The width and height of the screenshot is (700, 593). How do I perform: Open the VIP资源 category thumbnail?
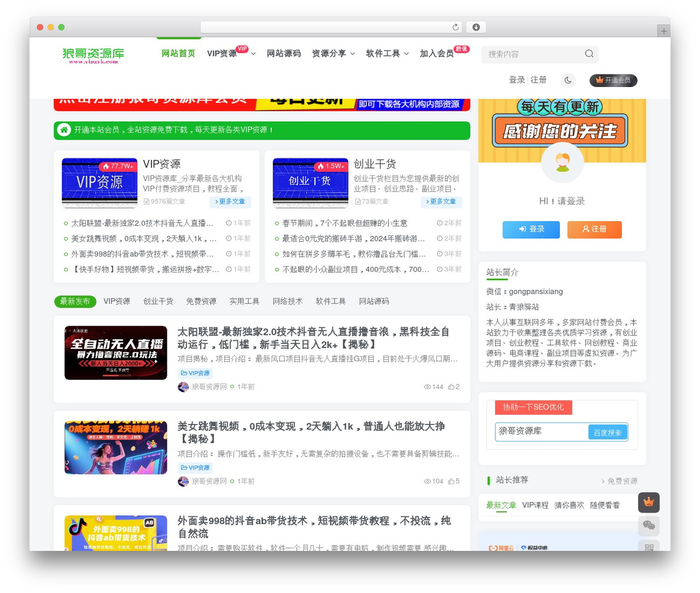pos(100,183)
